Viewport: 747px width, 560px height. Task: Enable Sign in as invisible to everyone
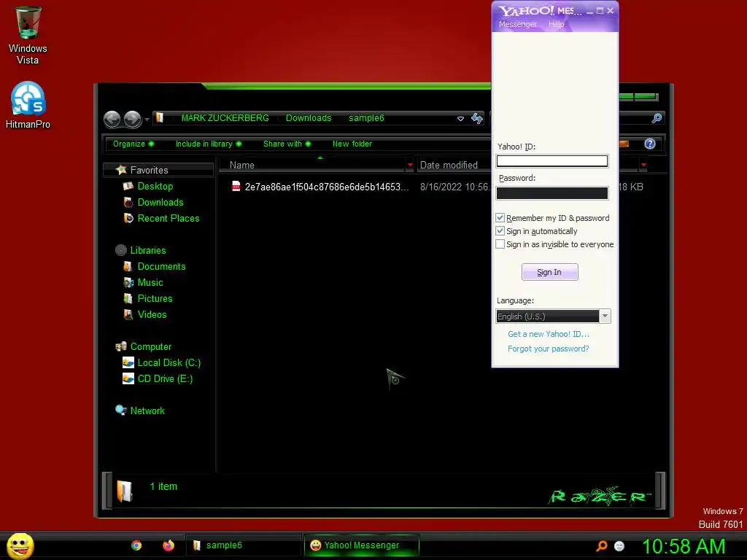500,244
